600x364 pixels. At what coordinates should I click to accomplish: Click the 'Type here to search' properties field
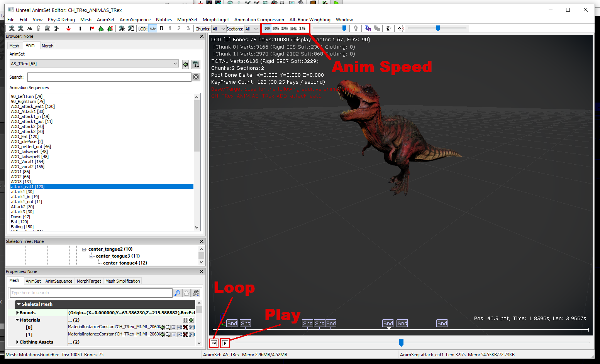point(91,293)
